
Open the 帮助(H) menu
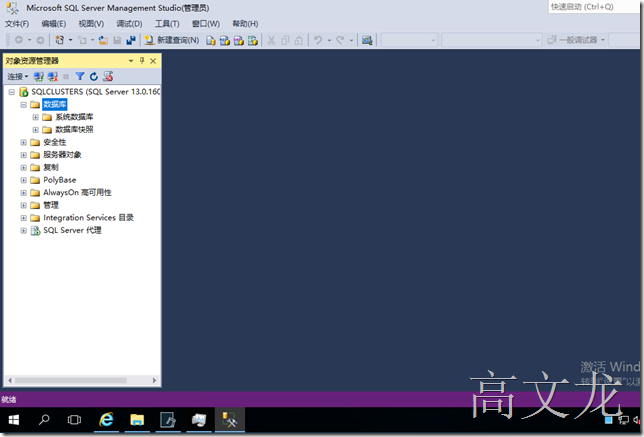pos(245,24)
